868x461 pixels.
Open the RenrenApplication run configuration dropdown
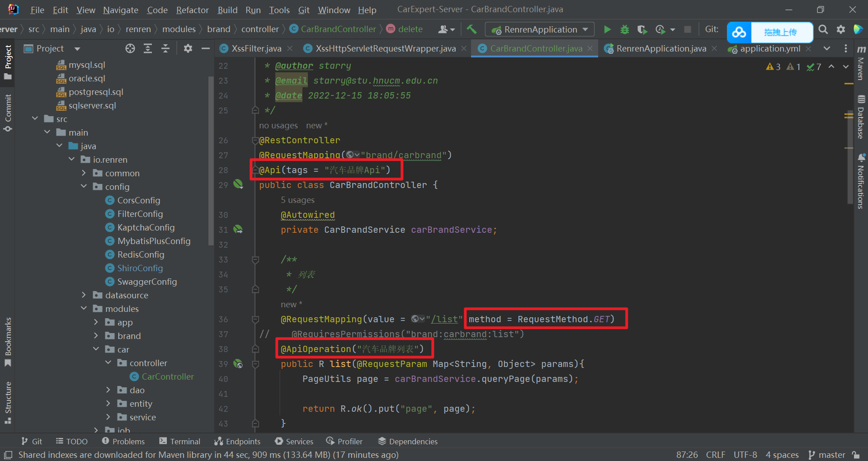(540, 29)
